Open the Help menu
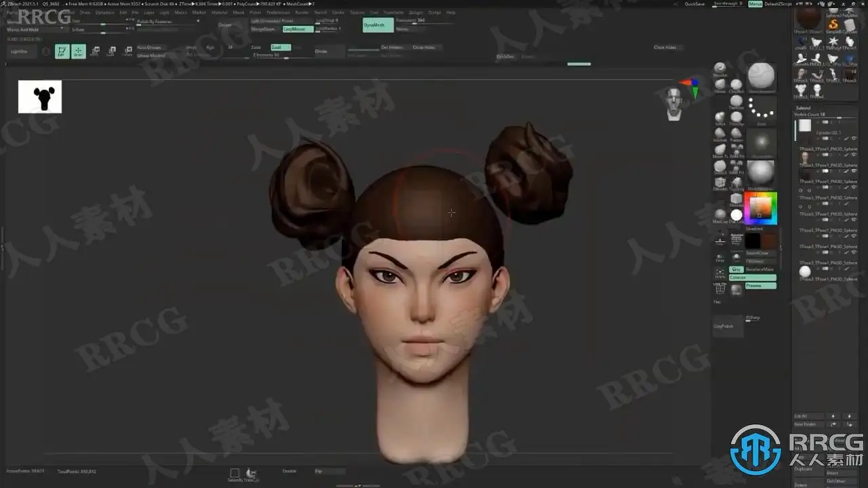This screenshot has width=868, height=488. (x=451, y=12)
